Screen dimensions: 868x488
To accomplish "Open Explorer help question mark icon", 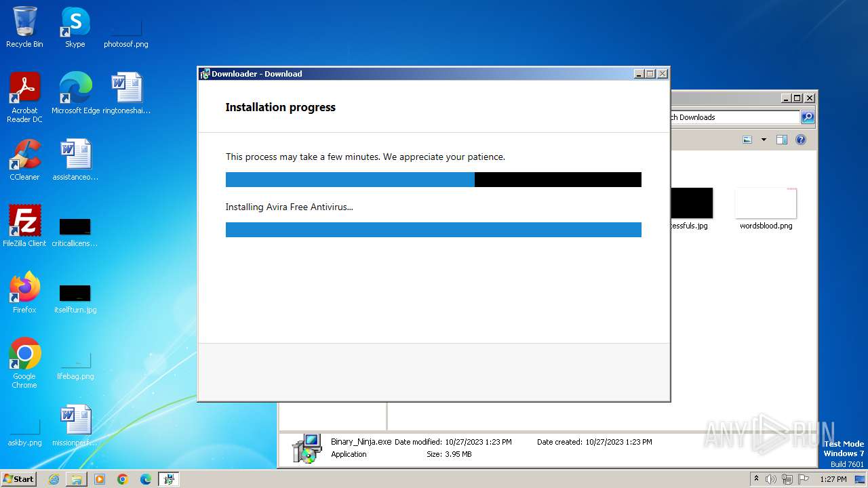I will click(x=800, y=140).
